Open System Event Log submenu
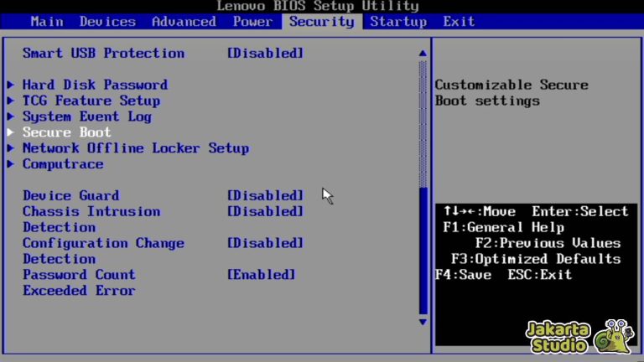 [87, 116]
